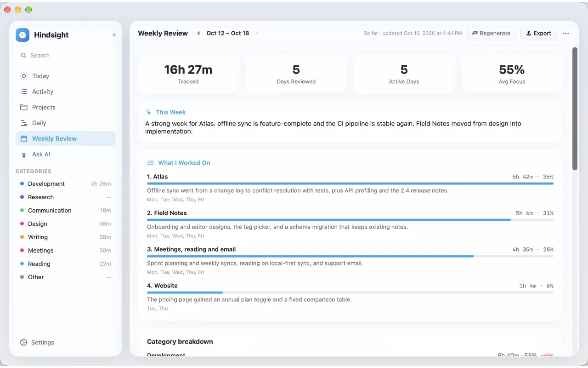Select the Research category

click(66, 197)
